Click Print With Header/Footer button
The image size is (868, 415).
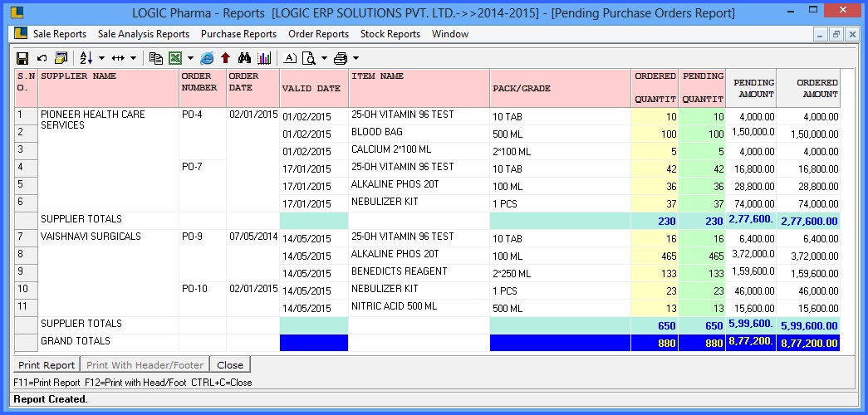point(145,364)
